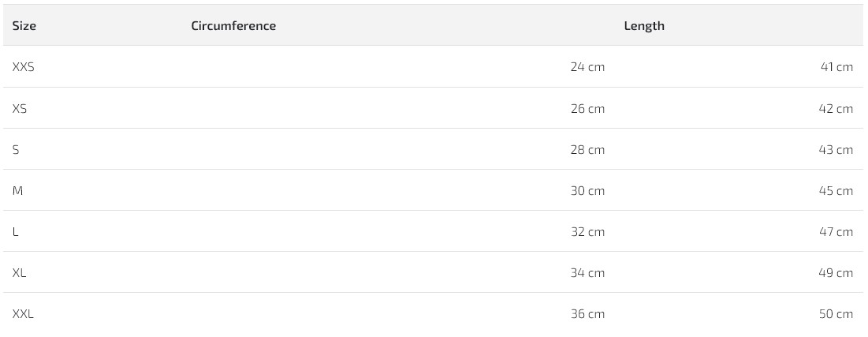
Task: Select the XXL size row label
Action: [23, 313]
